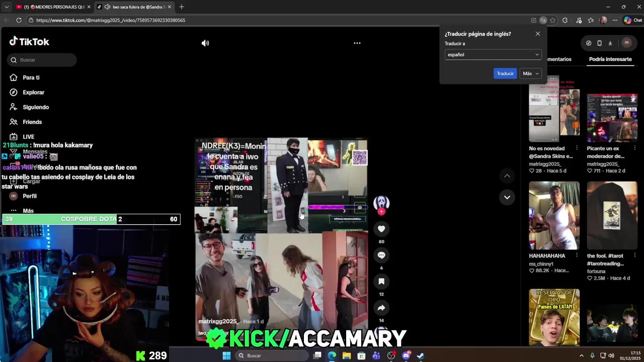The height and width of the screenshot is (362, 644).
Task: Follow the creator with the red plus
Action: (x=381, y=212)
